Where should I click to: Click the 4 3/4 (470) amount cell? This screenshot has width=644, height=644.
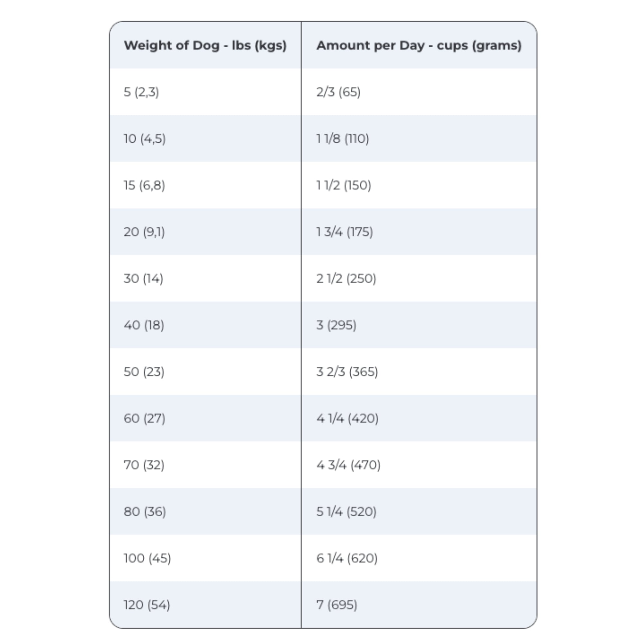[348, 465]
